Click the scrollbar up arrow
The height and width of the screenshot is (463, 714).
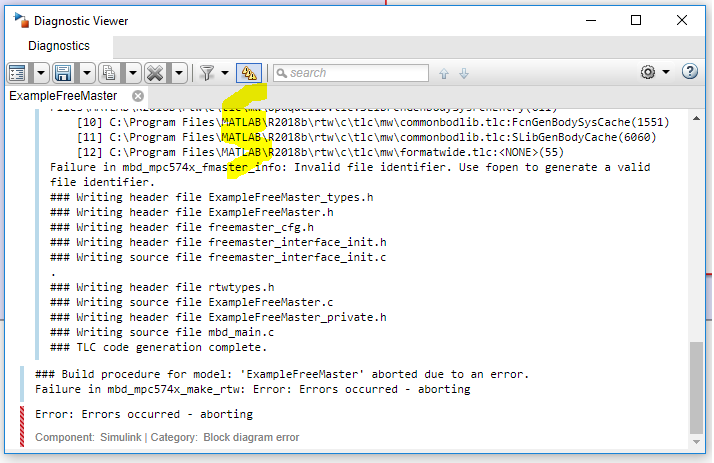(696, 119)
